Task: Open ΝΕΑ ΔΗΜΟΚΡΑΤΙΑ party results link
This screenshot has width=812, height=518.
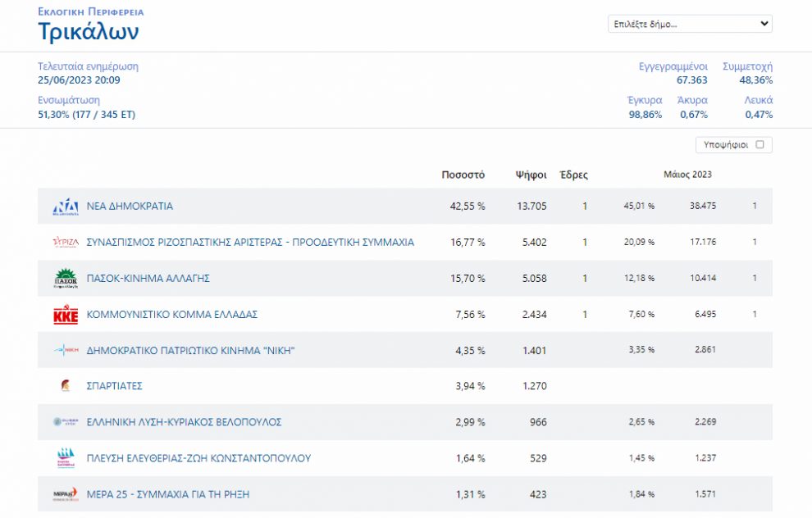Action: point(130,207)
